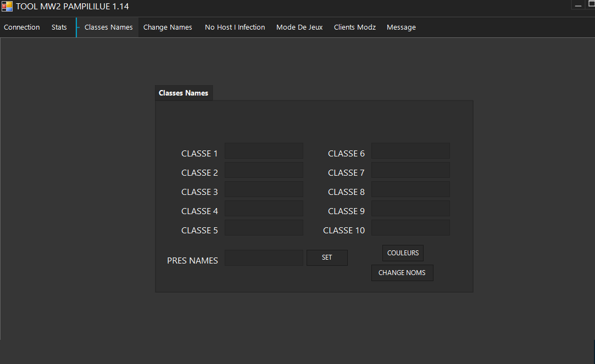The image size is (595, 364).
Task: Click the CLASSE 9 label
Action: pos(347,211)
